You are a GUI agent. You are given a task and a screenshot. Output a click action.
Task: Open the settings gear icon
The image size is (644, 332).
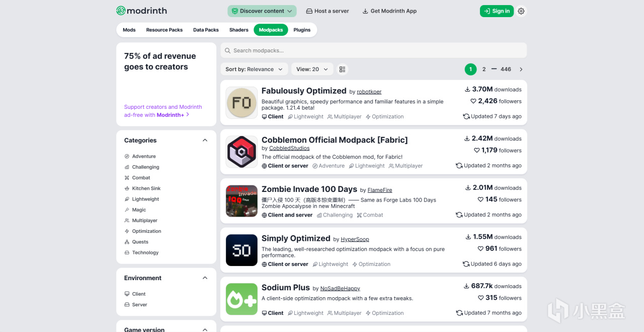[521, 11]
